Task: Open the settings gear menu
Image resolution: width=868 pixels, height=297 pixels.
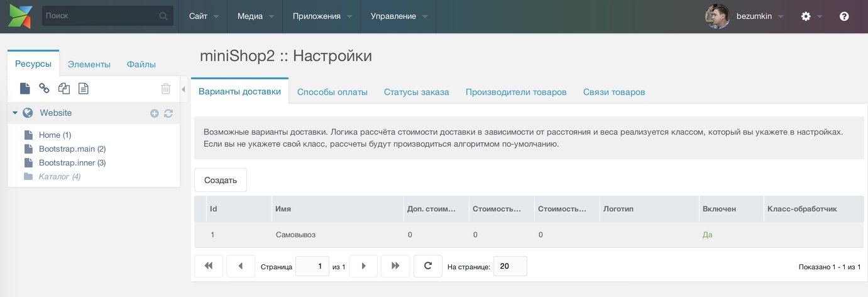Action: pyautogui.click(x=806, y=16)
